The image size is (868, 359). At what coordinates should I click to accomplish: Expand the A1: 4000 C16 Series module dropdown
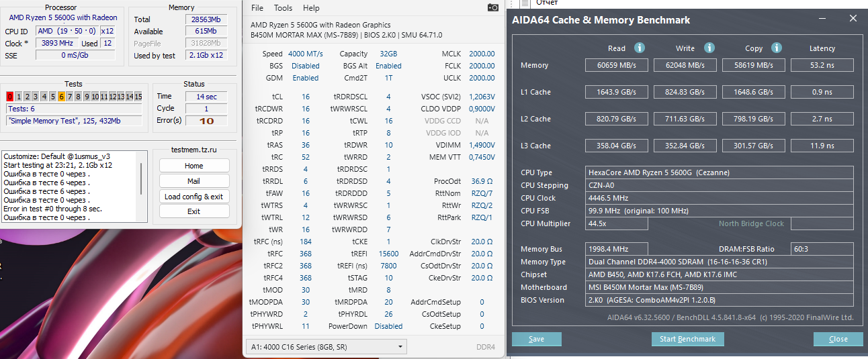[327, 346]
